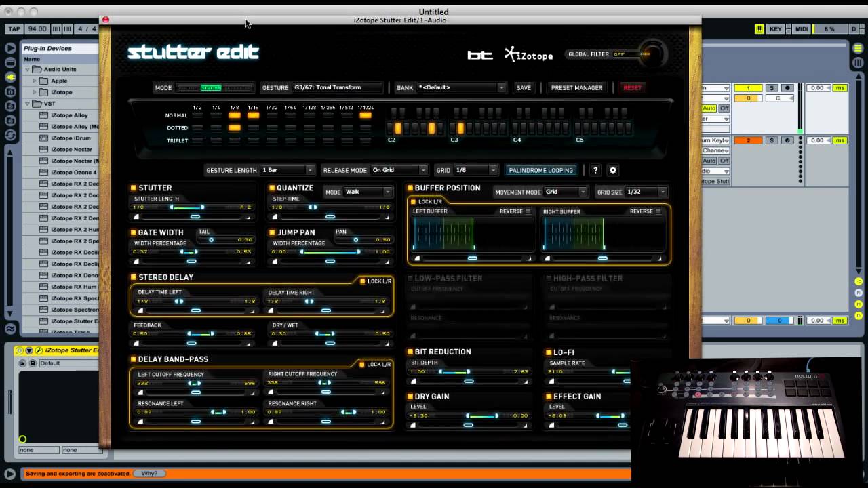Solo track 2 in the mixer
The height and width of the screenshot is (488, 868).
[x=772, y=140]
